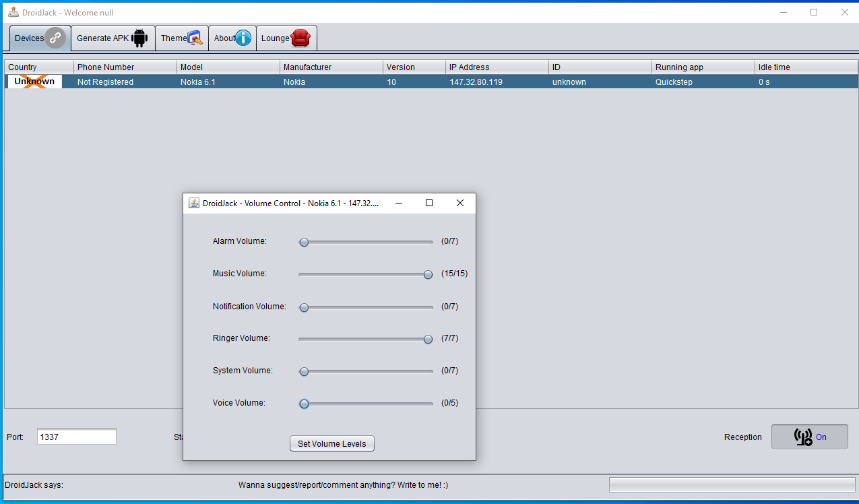Click the Music Volume value "(15/15)"

point(455,274)
